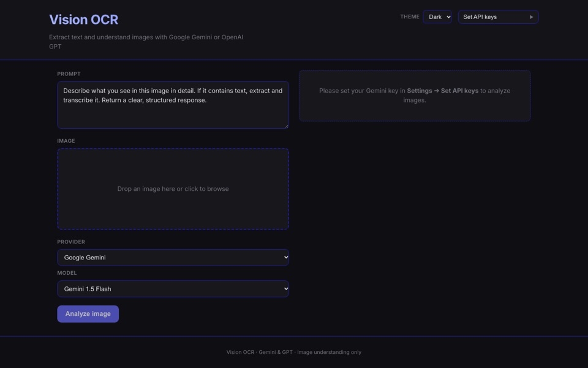The image size is (588, 368).
Task: Click the Analyze image button
Action: [x=88, y=314]
